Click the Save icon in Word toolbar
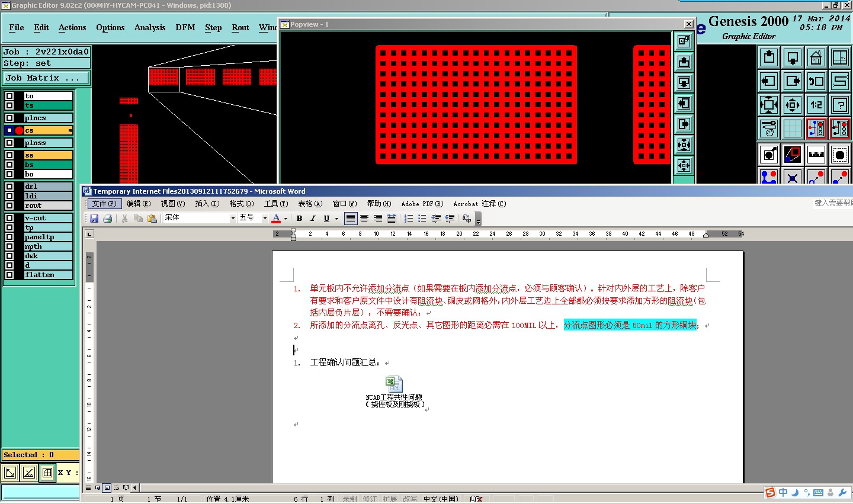Image resolution: width=853 pixels, height=504 pixels. pos(94,219)
